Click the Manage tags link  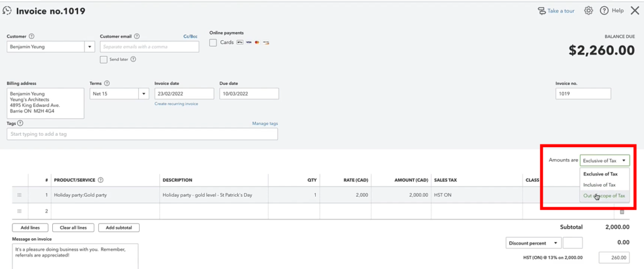tap(265, 123)
